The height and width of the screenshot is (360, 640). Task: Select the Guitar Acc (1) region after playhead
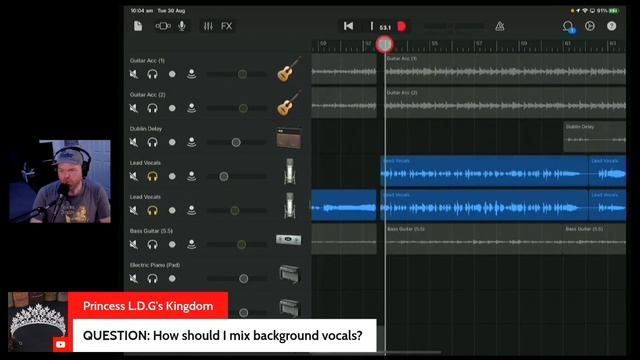(x=505, y=69)
